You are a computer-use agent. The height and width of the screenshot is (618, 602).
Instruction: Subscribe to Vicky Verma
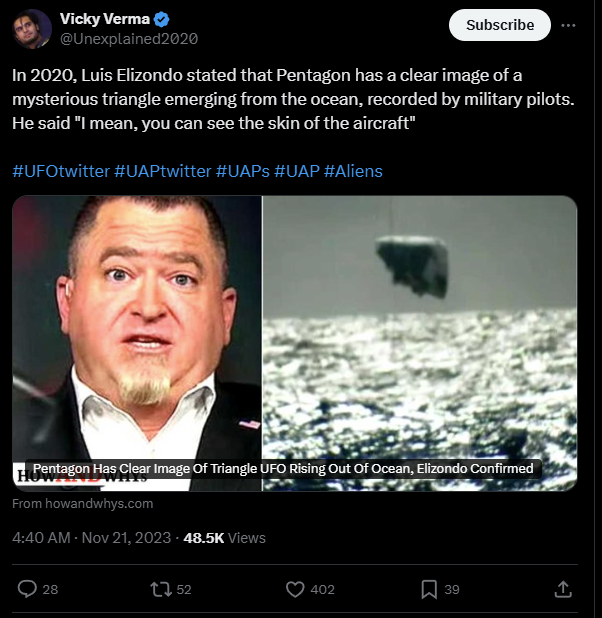499,25
